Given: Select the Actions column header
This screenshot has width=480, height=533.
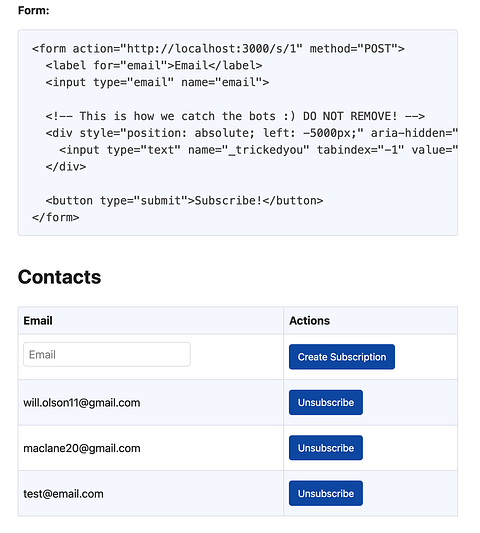Looking at the screenshot, I should pos(309,321).
